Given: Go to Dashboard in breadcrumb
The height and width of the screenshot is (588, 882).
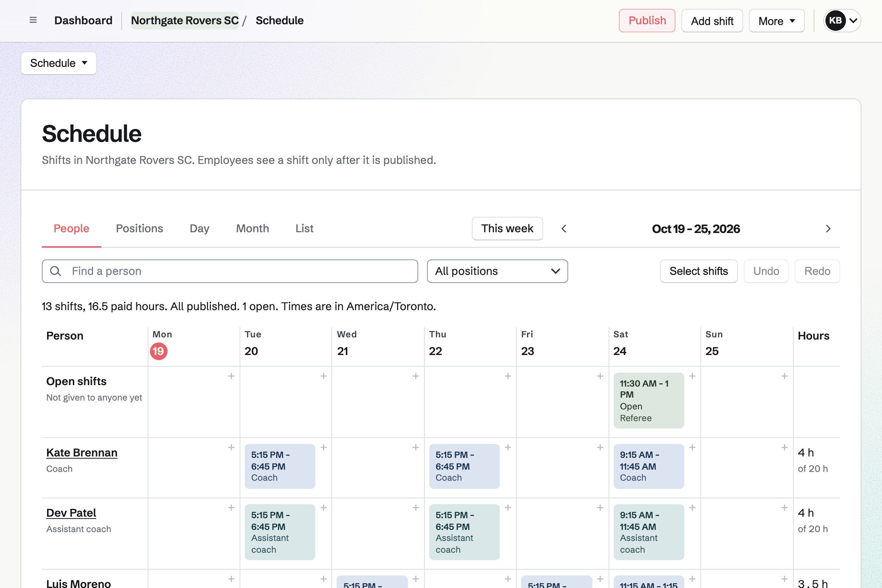Looking at the screenshot, I should 83,20.
